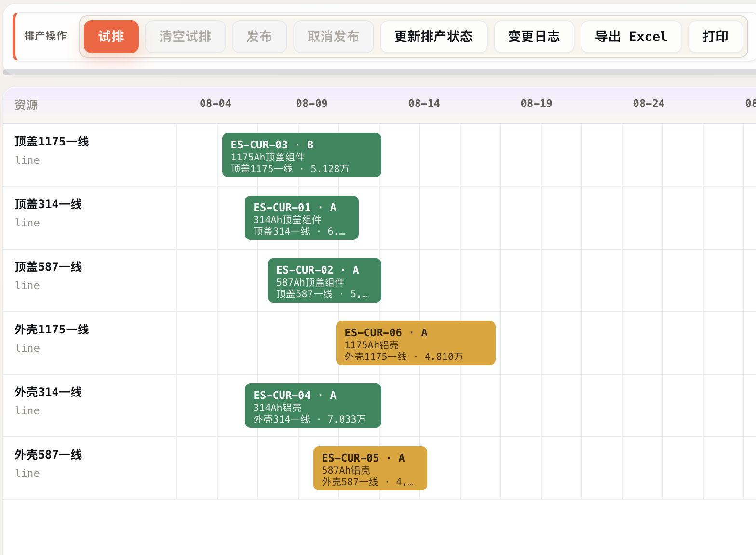The height and width of the screenshot is (555, 756).
Task: Click the 清空试排 button
Action: (x=185, y=37)
